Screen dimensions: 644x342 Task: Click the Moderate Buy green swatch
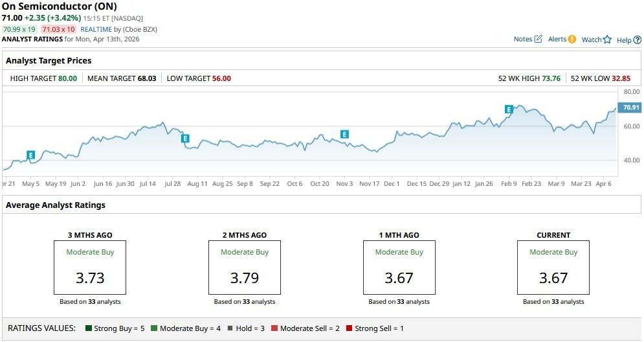pyautogui.click(x=154, y=328)
